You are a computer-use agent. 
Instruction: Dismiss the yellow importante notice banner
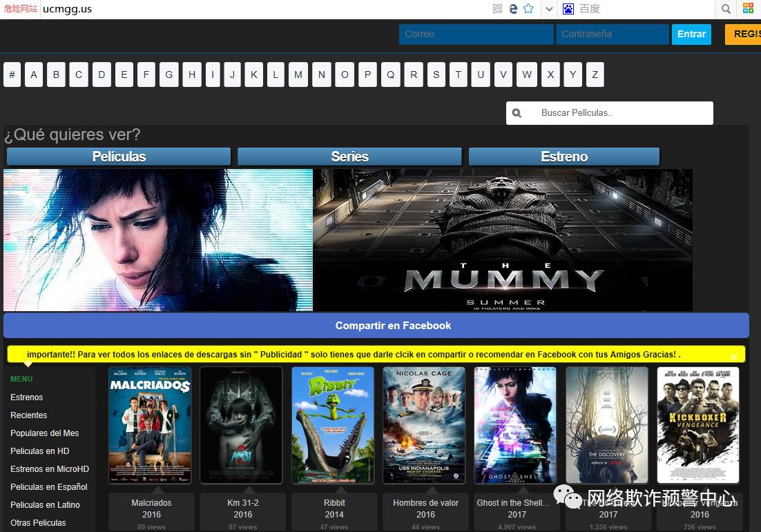point(733,357)
